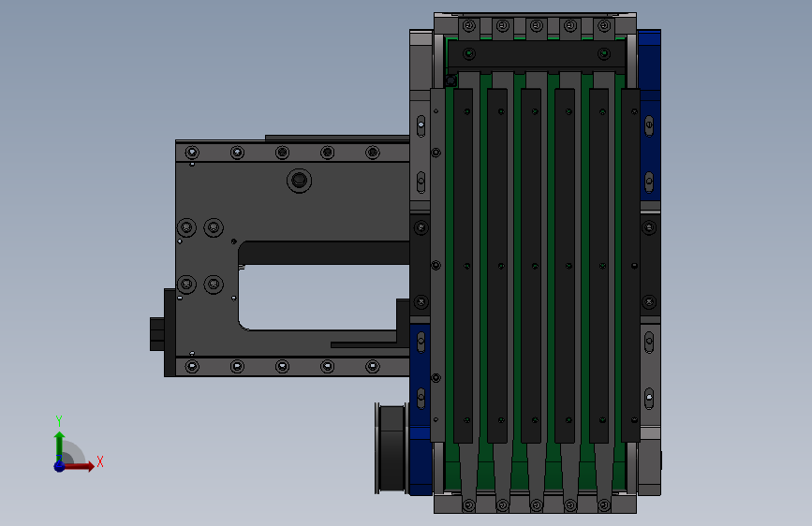Select the large single bolt on the bracket plate
Image resolution: width=812 pixels, height=526 pixels.
coord(300,180)
